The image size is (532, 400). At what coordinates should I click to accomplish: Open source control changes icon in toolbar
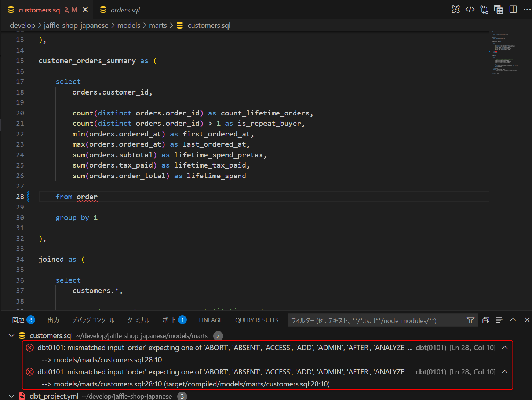[x=484, y=10]
